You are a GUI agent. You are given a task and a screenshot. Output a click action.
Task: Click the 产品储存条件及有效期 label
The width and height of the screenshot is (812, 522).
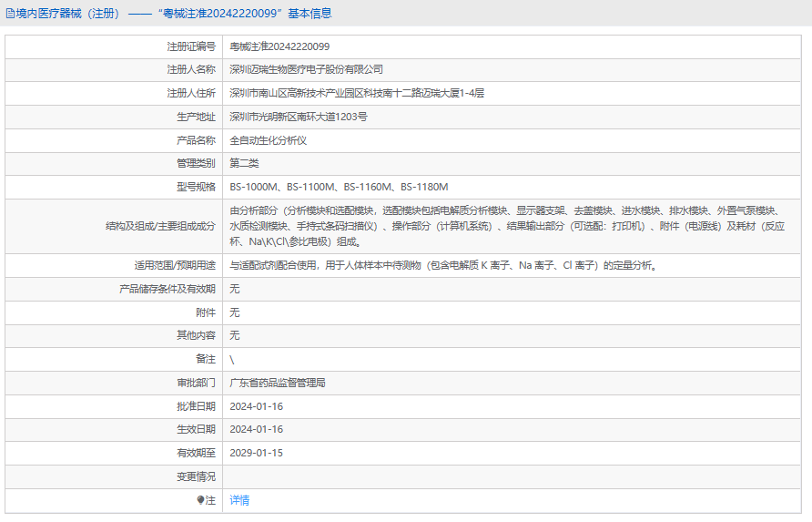[167, 290]
